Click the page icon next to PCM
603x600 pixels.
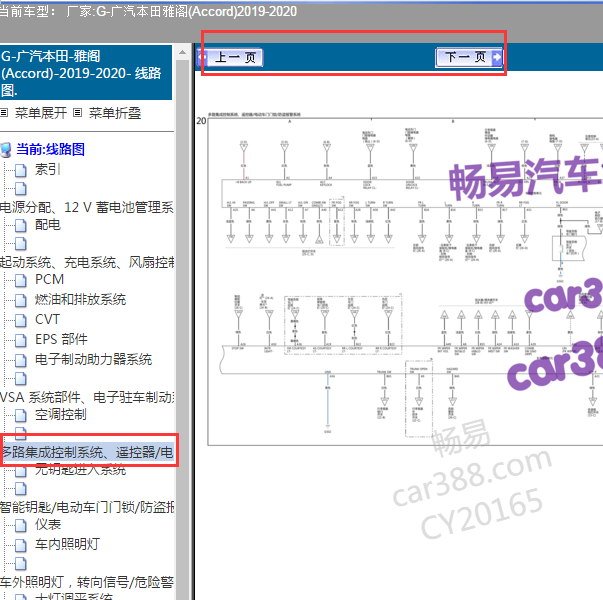[x=21, y=280]
